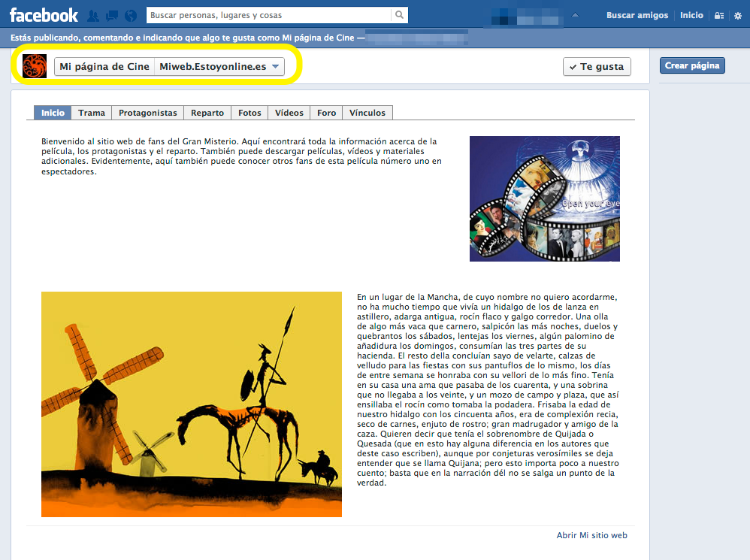Image resolution: width=750 pixels, height=560 pixels.
Task: Click the search magnifier button
Action: pos(400,15)
